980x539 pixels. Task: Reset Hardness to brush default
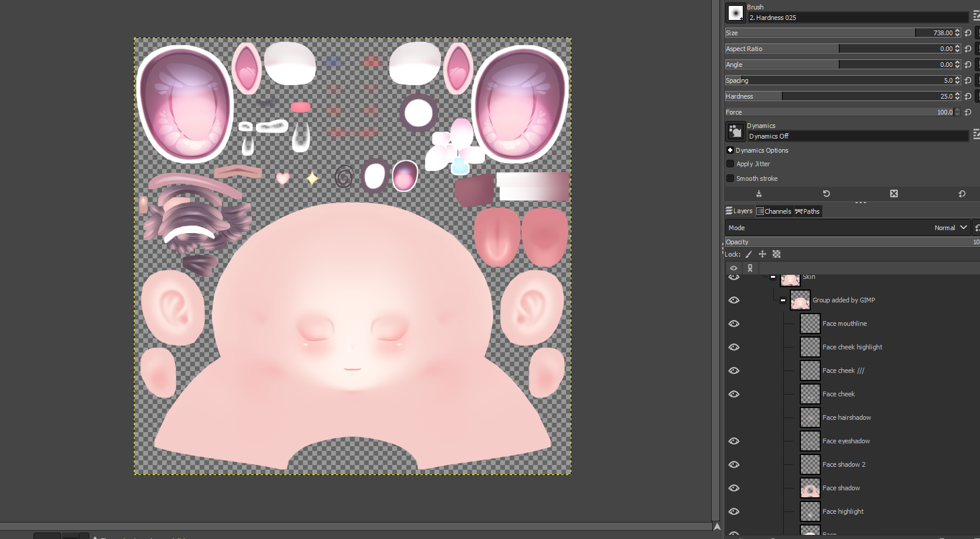tap(968, 96)
